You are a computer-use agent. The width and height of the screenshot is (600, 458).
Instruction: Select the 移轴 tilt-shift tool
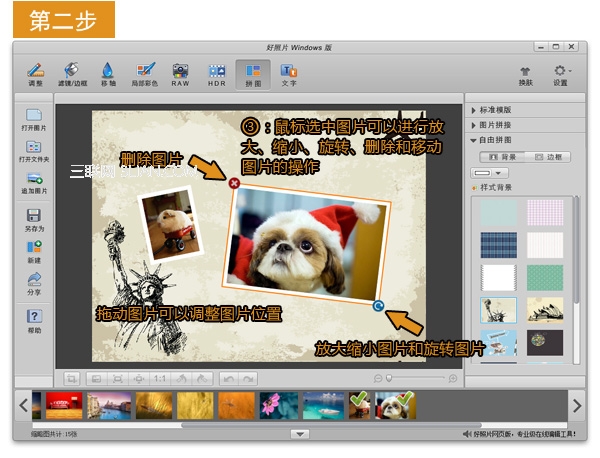point(108,74)
